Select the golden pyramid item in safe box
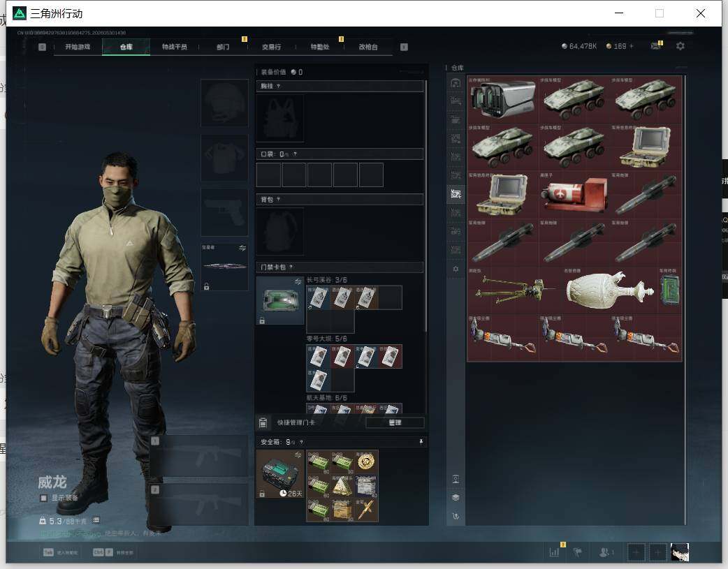 point(342,486)
